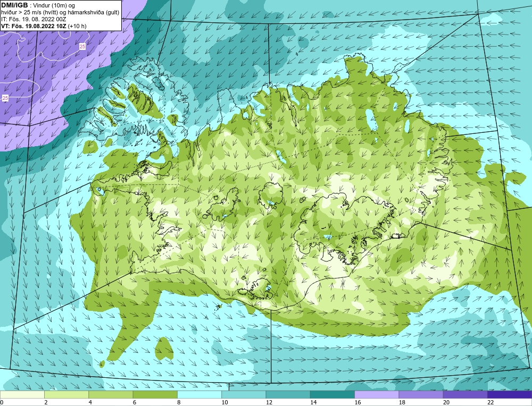Viewport: 532px width, 406px height.
Task: Click the "25" contour label at the left edge
Action: [5, 98]
